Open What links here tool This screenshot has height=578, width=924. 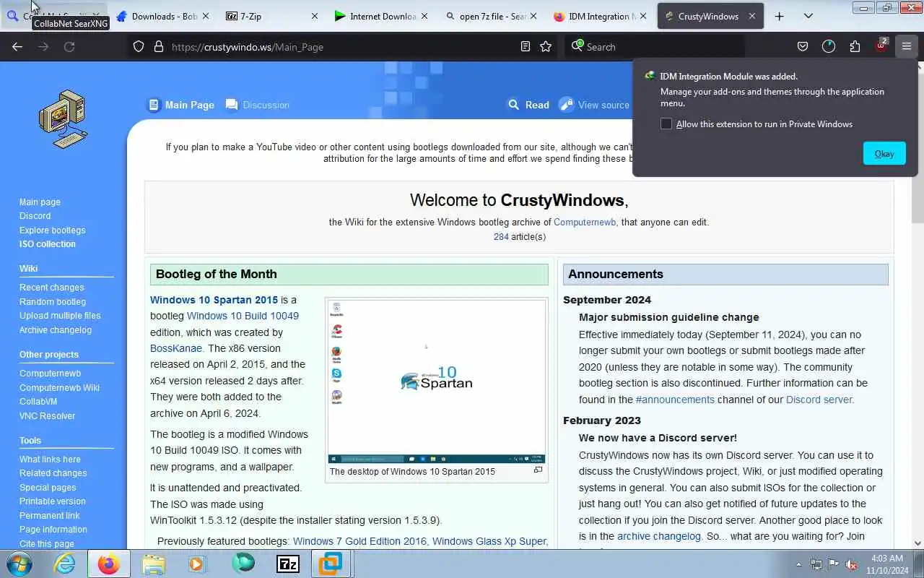click(50, 460)
